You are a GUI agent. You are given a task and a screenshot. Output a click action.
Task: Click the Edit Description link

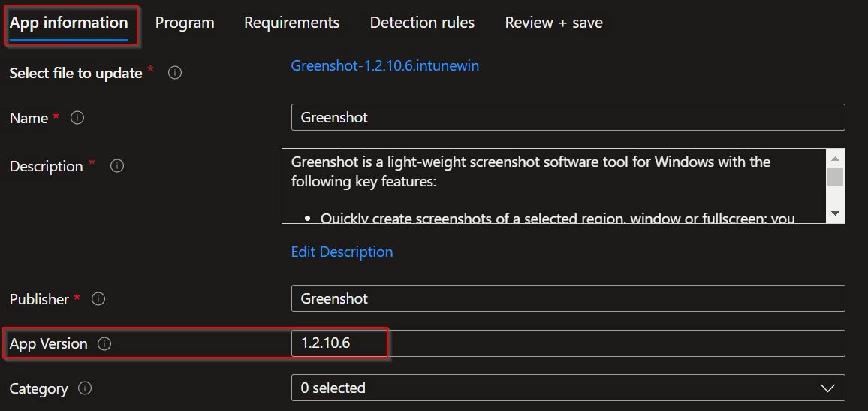[342, 252]
